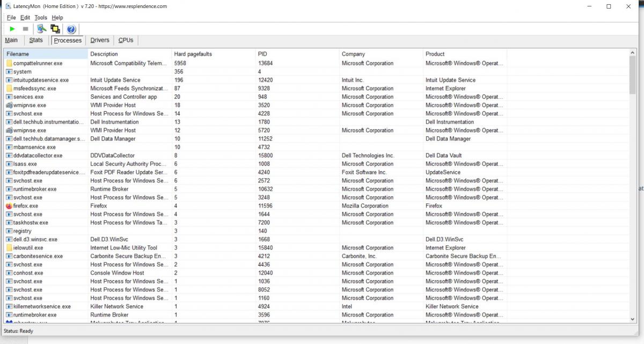This screenshot has height=344, width=644.
Task: Click the wmiprvse.exe icon with PID 3520
Action: point(9,105)
